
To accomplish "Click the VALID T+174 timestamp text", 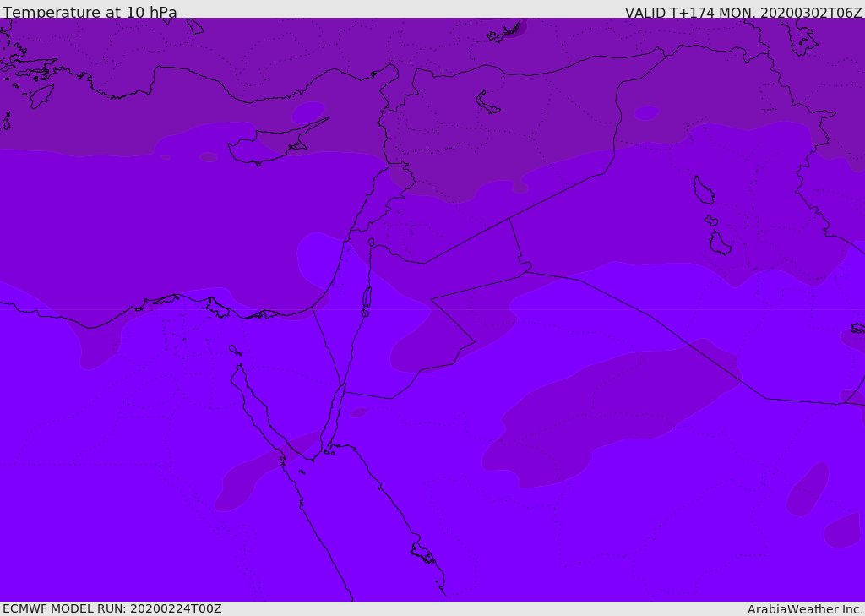I will (x=743, y=13).
